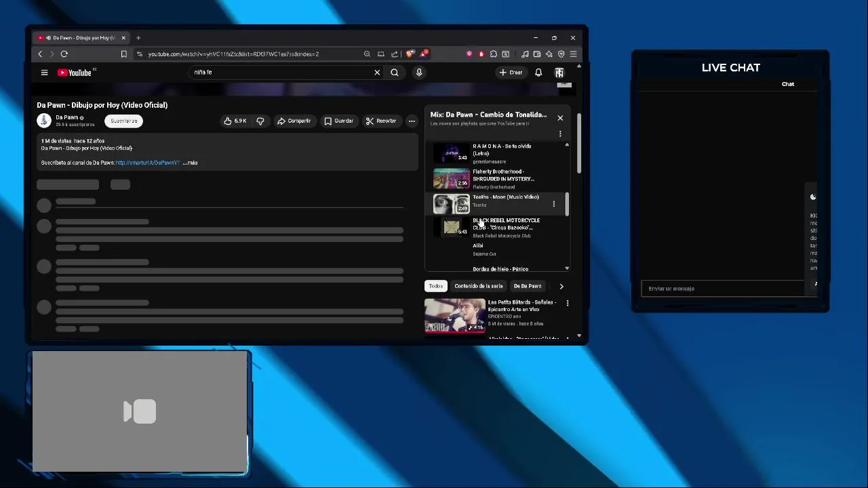Share the video using Compartir
Image resolution: width=868 pixels, height=488 pixels.
pyautogui.click(x=294, y=121)
